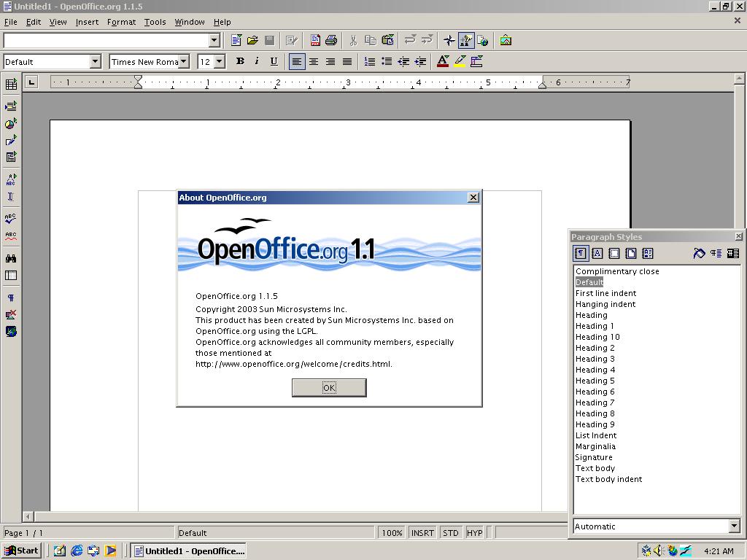Screen dimensions: 747x560
Task: Open a file with the folder icon
Action: (252, 41)
